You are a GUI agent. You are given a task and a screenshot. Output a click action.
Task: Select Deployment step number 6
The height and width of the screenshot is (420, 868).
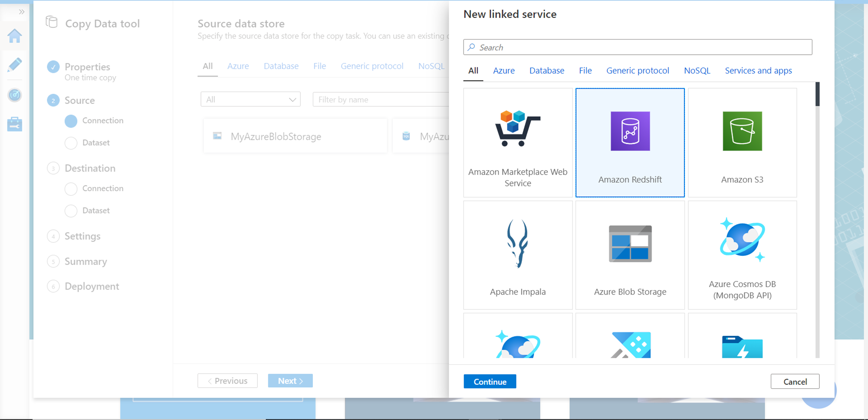tap(53, 287)
